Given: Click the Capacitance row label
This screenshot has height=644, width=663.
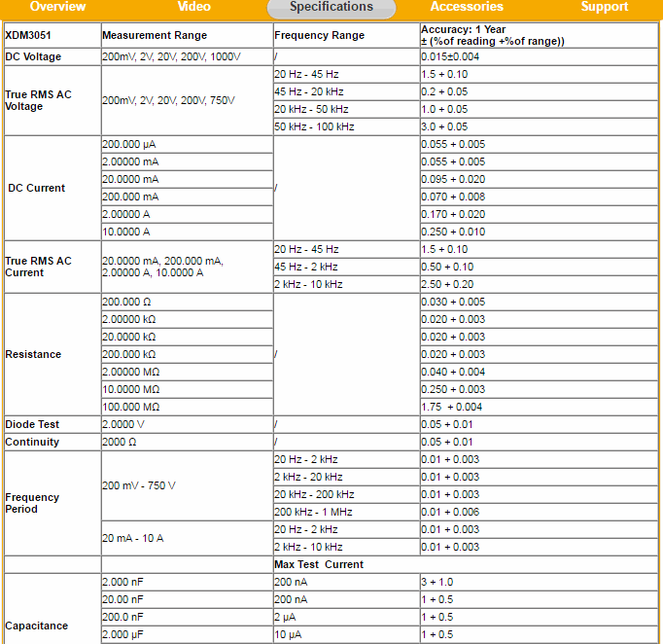Looking at the screenshot, I should click(37, 626).
